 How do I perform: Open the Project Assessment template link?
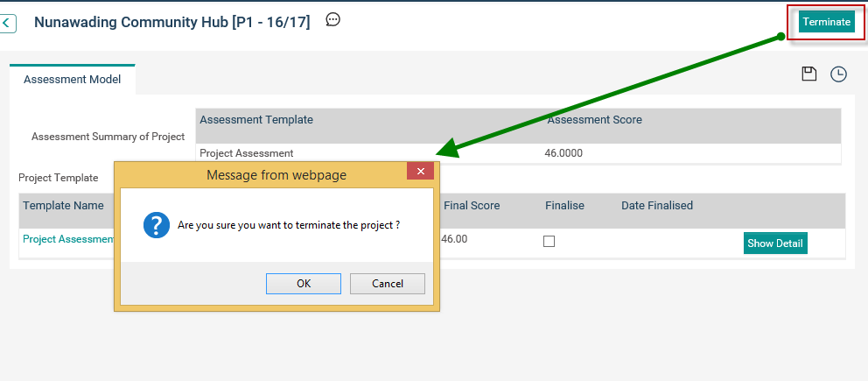[68, 239]
